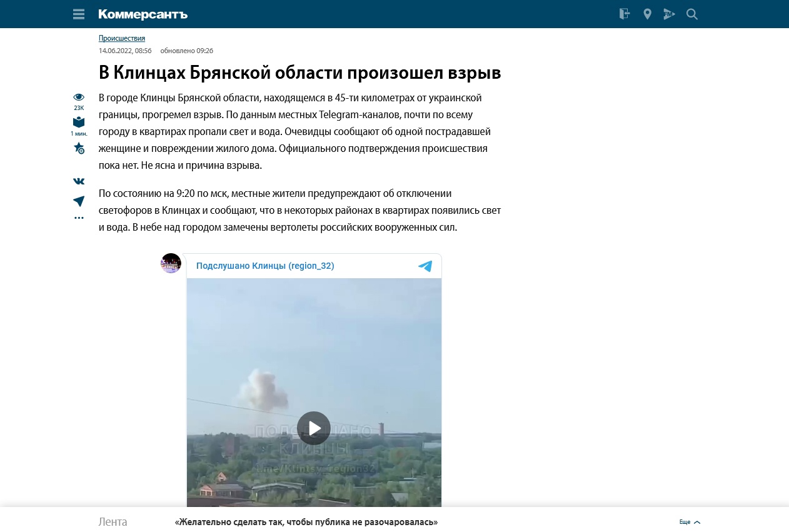This screenshot has height=532, width=789.
Task: Open Telegram logo in embedded post
Action: [425, 266]
